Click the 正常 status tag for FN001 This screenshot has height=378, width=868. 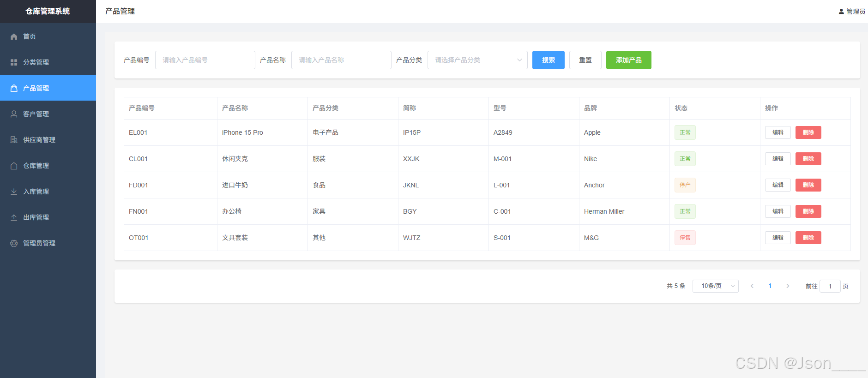685,211
